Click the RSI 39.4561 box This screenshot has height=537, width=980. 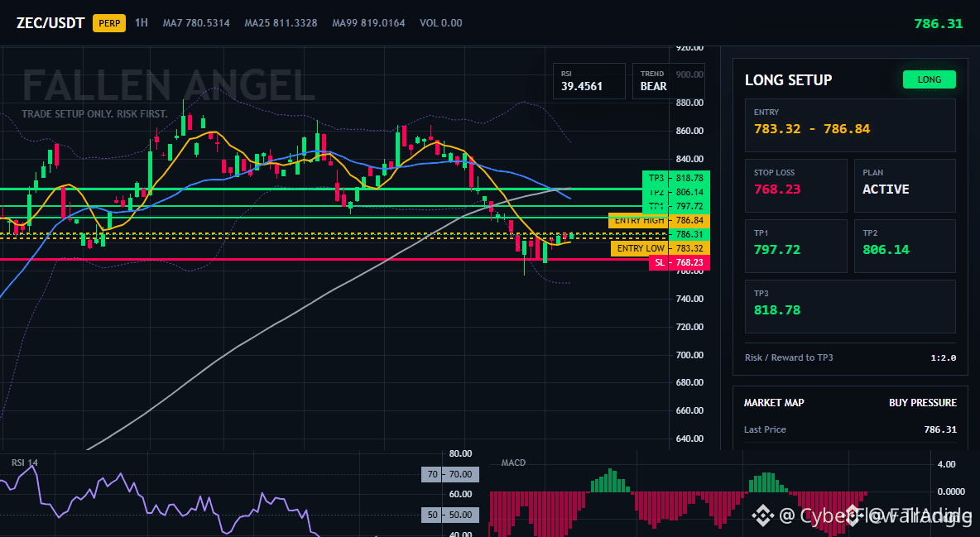click(x=588, y=80)
